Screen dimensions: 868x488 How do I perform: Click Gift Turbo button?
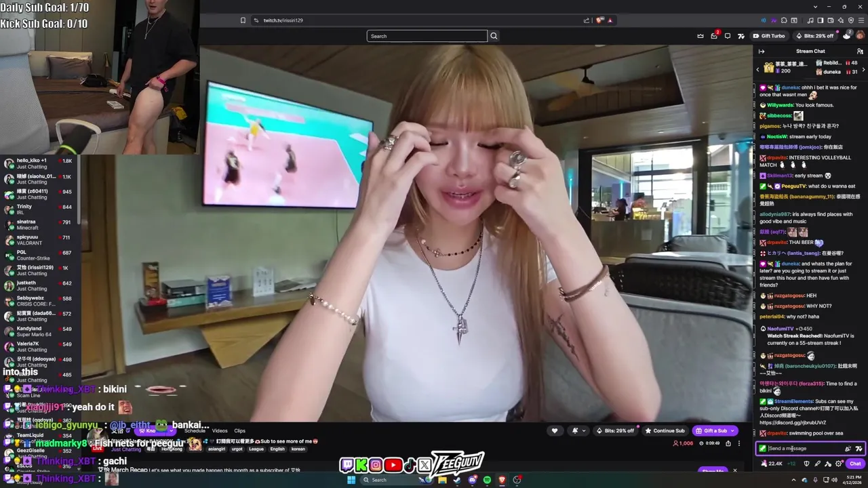coord(769,36)
